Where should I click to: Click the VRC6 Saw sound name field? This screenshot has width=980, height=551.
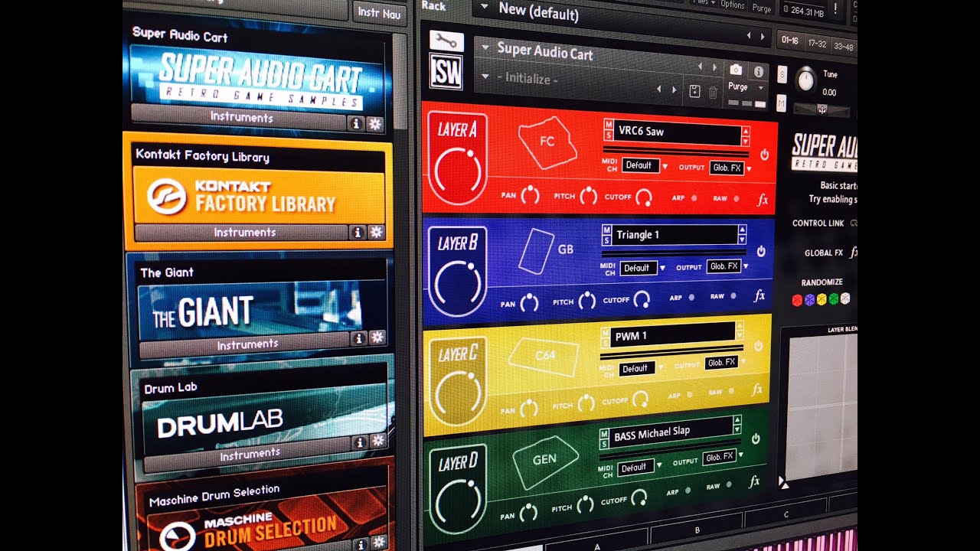click(676, 132)
